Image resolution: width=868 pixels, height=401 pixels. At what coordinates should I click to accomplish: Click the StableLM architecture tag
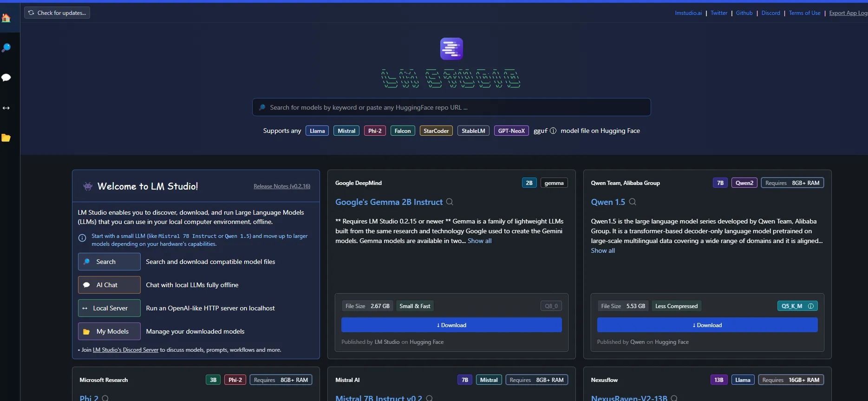[x=473, y=131]
